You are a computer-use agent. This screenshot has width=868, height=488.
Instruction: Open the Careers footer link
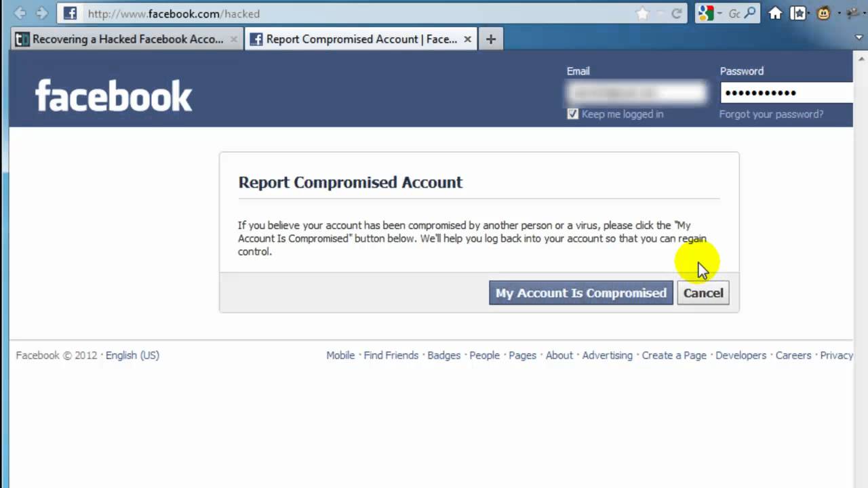[x=793, y=355]
